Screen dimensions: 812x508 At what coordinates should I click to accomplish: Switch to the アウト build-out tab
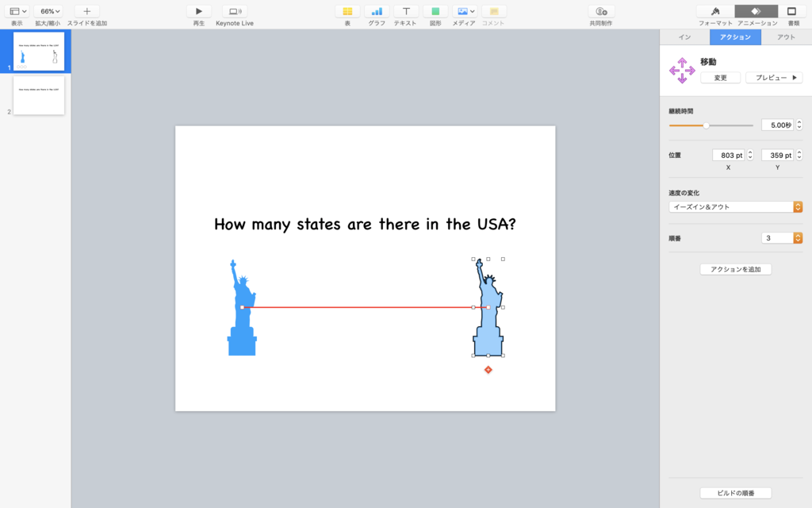coord(786,37)
